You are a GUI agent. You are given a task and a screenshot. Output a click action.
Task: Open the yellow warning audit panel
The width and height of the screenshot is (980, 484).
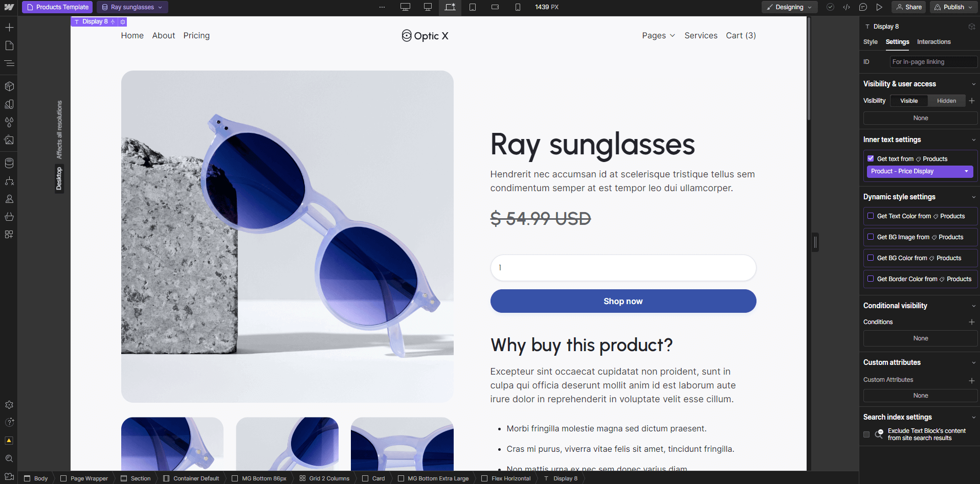point(9,441)
